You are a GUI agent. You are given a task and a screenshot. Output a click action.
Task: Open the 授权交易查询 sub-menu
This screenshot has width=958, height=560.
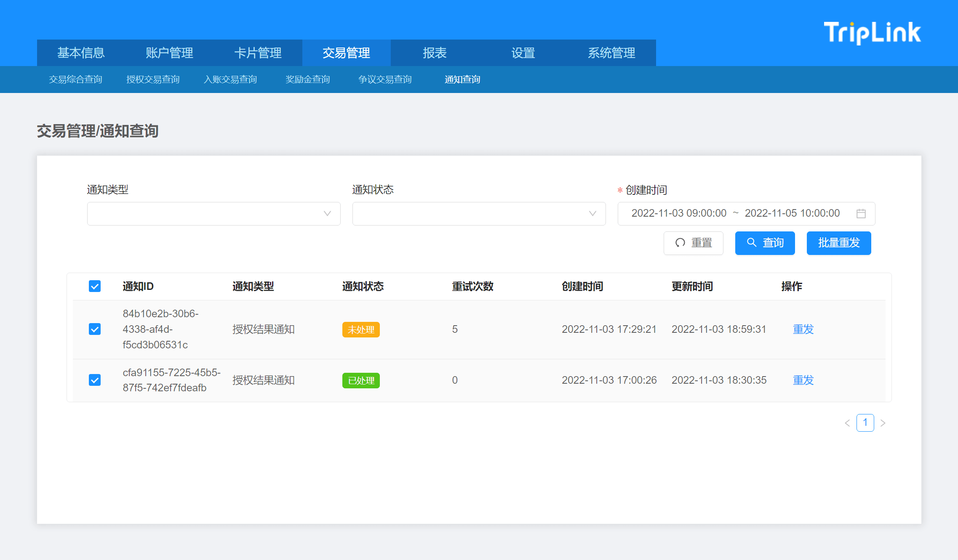[x=153, y=80]
